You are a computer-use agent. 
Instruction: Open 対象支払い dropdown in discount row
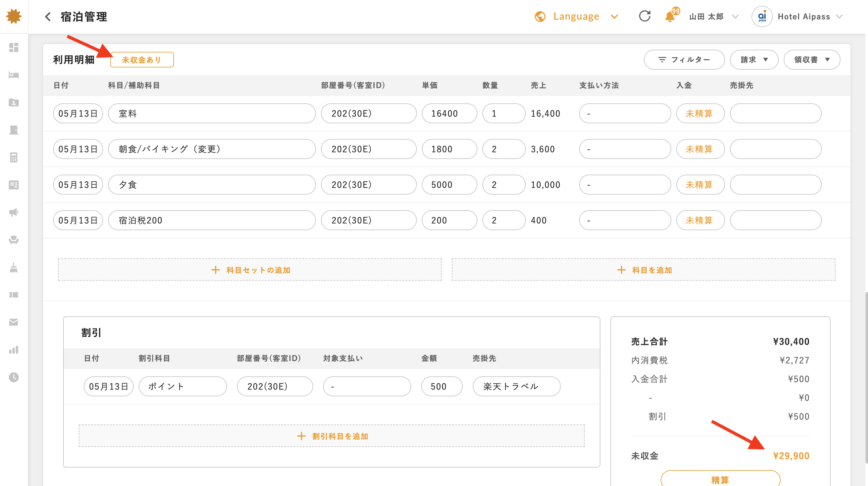[367, 386]
